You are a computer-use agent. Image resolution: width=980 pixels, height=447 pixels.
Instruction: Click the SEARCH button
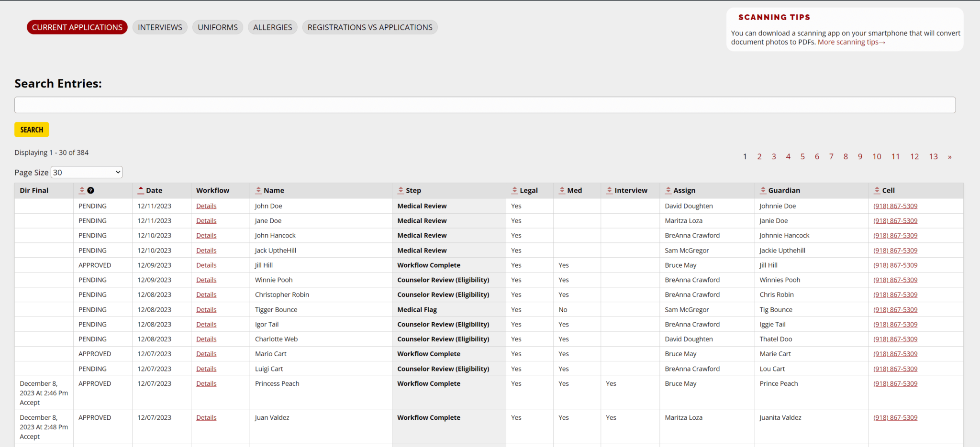[32, 129]
